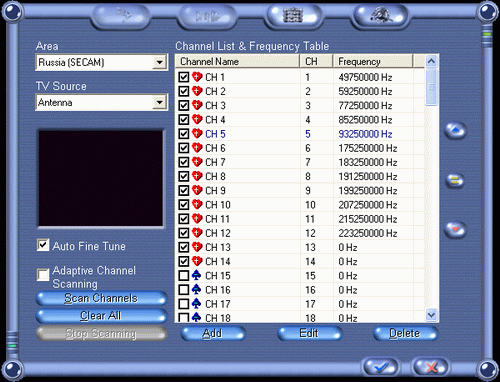The height and width of the screenshot is (382, 500).
Task: Click the CH column header
Action: click(316, 61)
